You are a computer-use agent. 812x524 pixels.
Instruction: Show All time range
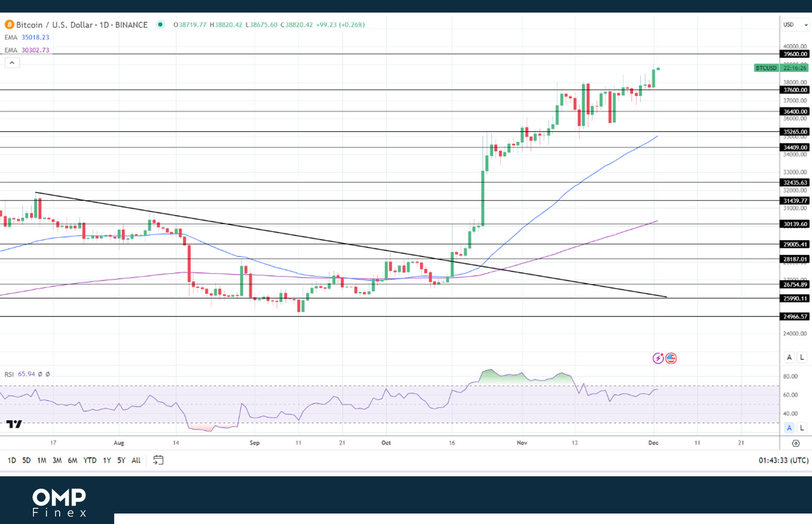[136, 460]
